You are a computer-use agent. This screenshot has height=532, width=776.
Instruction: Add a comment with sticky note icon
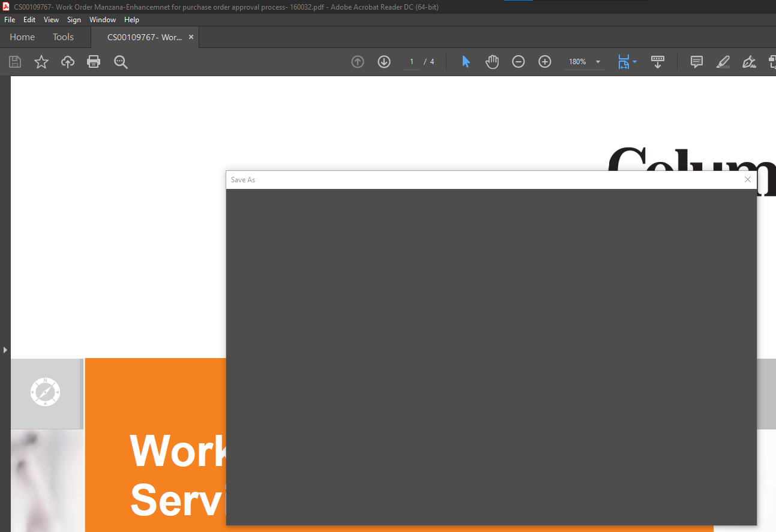(697, 62)
